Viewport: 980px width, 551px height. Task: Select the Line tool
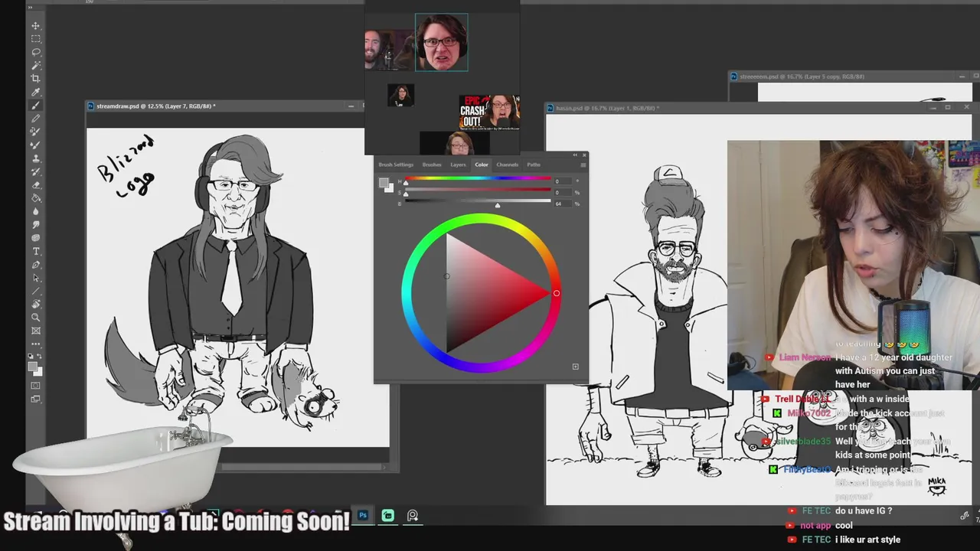tap(36, 291)
